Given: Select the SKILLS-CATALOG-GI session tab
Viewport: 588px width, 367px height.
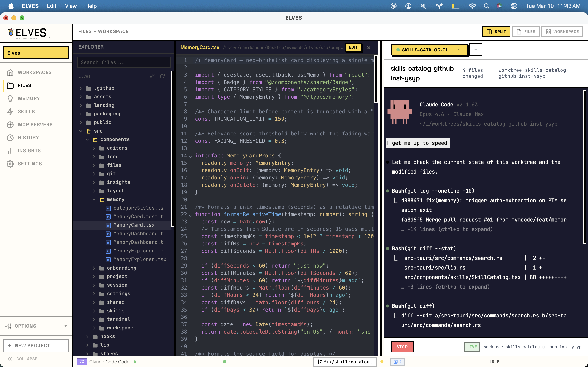Looking at the screenshot, I should [x=426, y=50].
